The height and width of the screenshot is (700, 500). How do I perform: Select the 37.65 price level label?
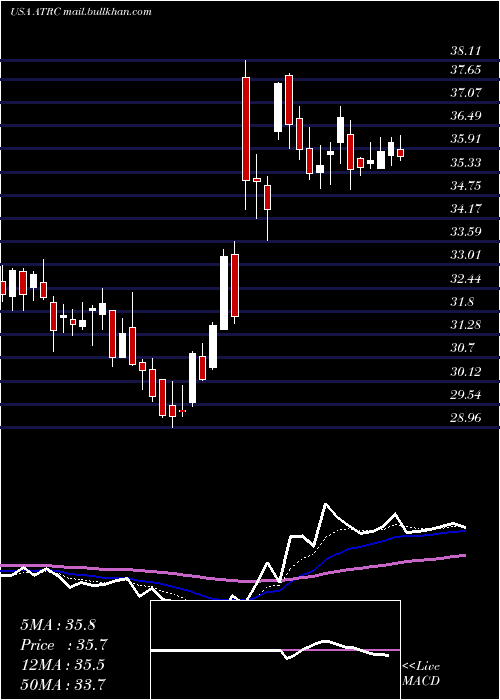click(466, 70)
